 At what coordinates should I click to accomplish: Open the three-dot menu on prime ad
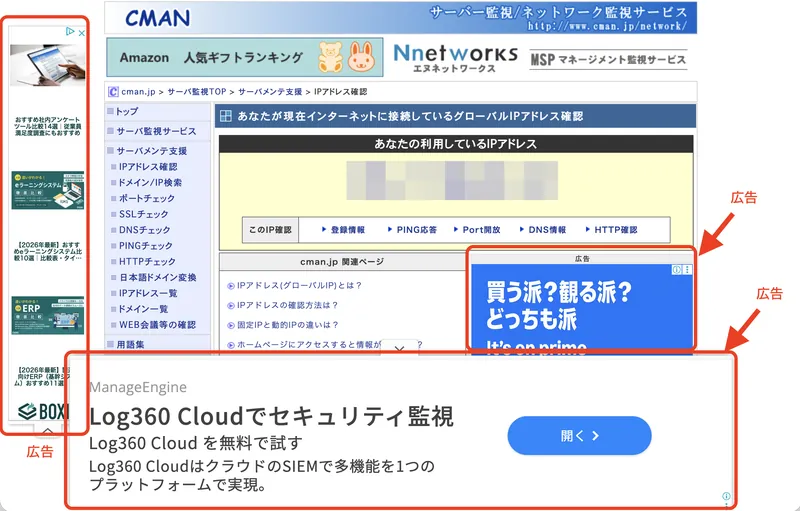687,270
